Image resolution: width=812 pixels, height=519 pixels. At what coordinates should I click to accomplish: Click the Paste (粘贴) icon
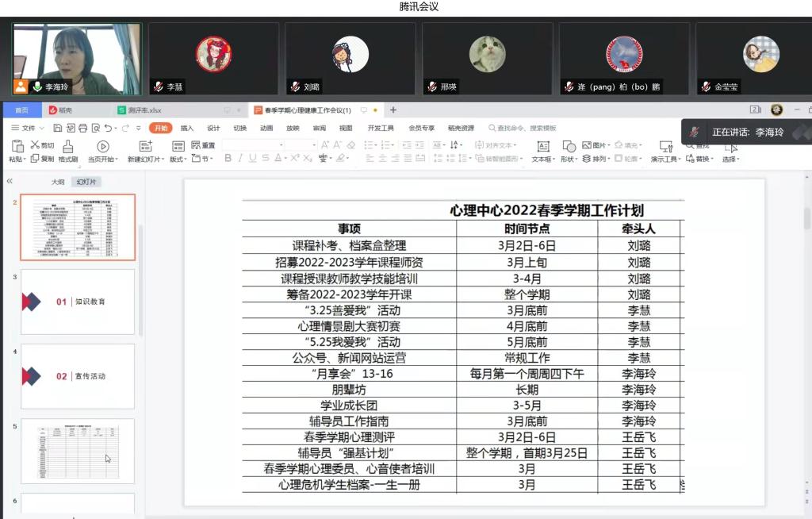coord(17,146)
